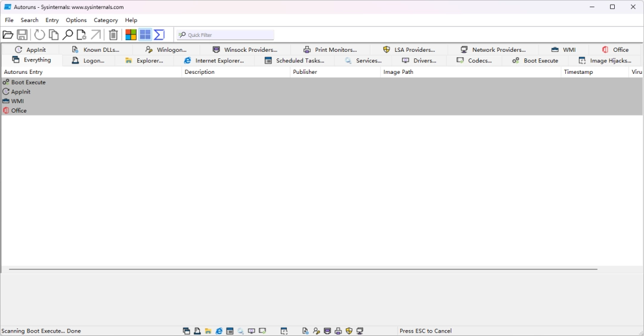The image size is (644, 336).
Task: Click the Jump to Entry arrow icon
Action: point(95,35)
